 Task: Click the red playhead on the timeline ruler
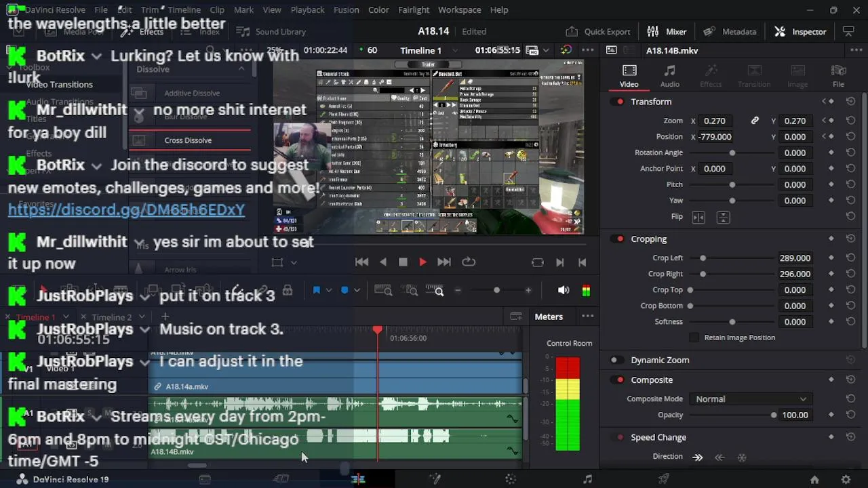[x=378, y=330]
